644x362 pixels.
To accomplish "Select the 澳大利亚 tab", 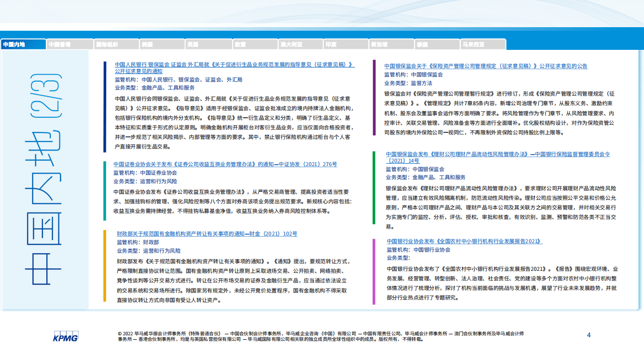I will pos(301,44).
